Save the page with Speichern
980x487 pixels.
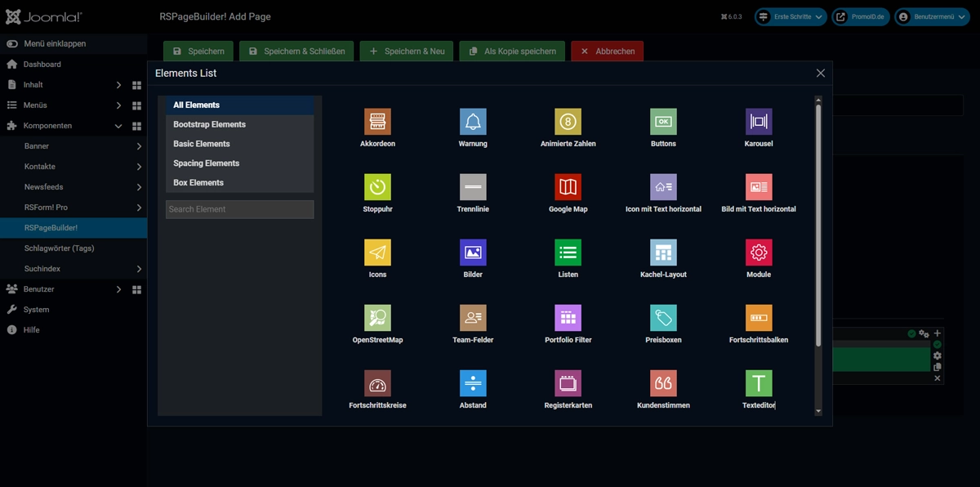tap(196, 50)
